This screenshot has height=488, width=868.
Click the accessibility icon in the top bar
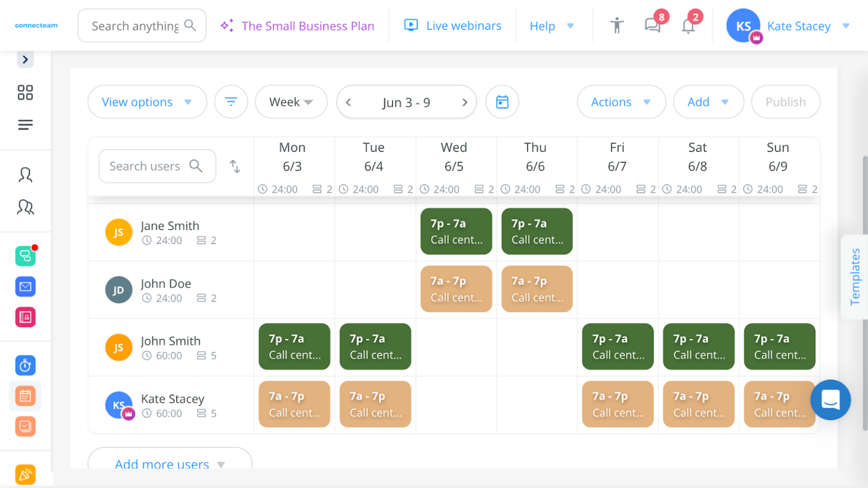[617, 25]
